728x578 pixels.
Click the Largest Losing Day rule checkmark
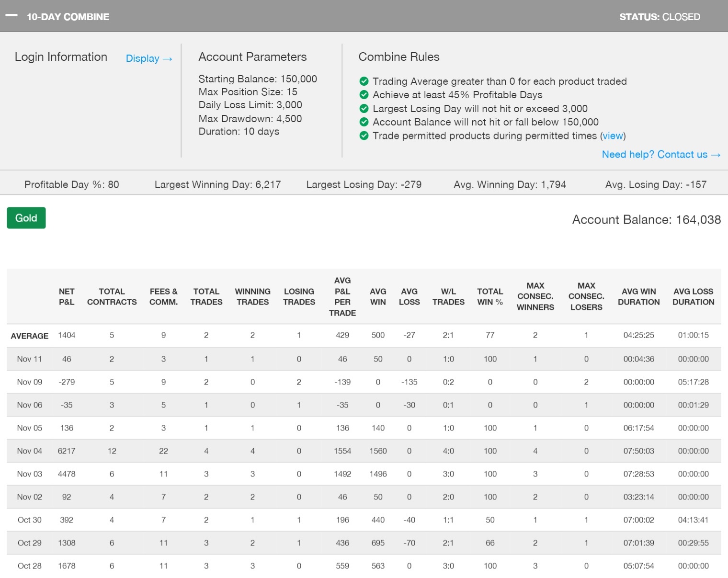364,109
